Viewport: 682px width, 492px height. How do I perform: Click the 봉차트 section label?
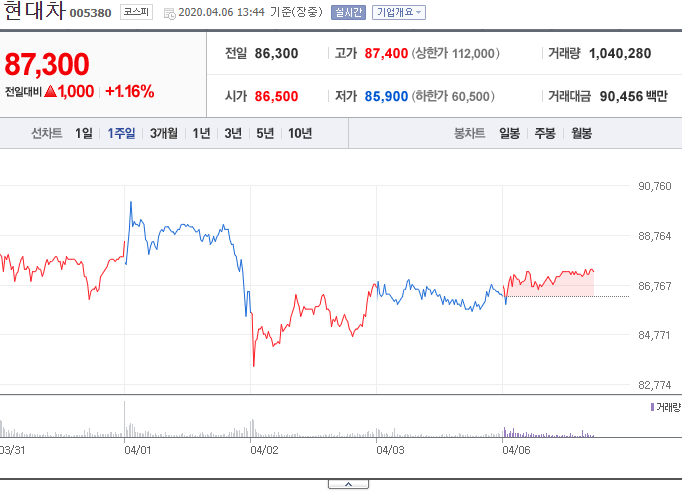click(469, 133)
